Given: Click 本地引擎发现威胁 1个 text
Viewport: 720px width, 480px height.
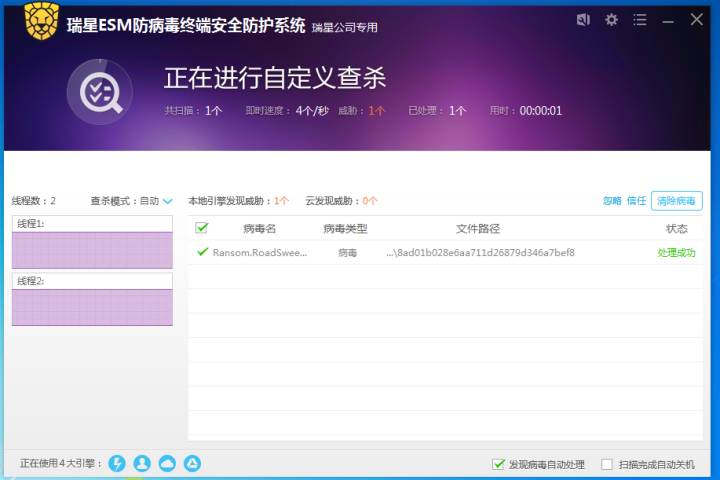Looking at the screenshot, I should pos(238,201).
